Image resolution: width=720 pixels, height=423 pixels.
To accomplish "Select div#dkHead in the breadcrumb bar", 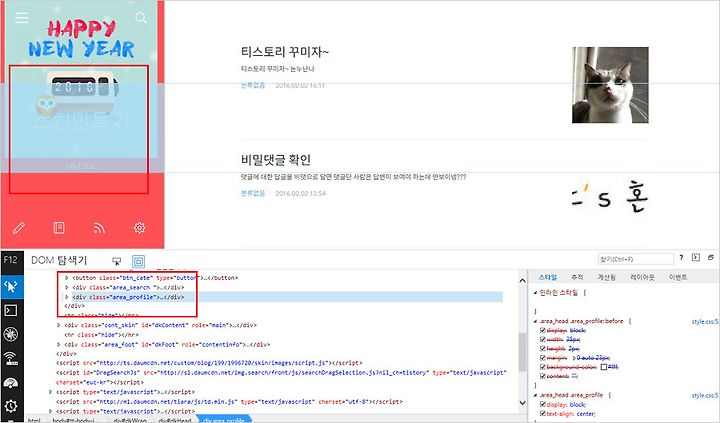I will click(x=174, y=420).
